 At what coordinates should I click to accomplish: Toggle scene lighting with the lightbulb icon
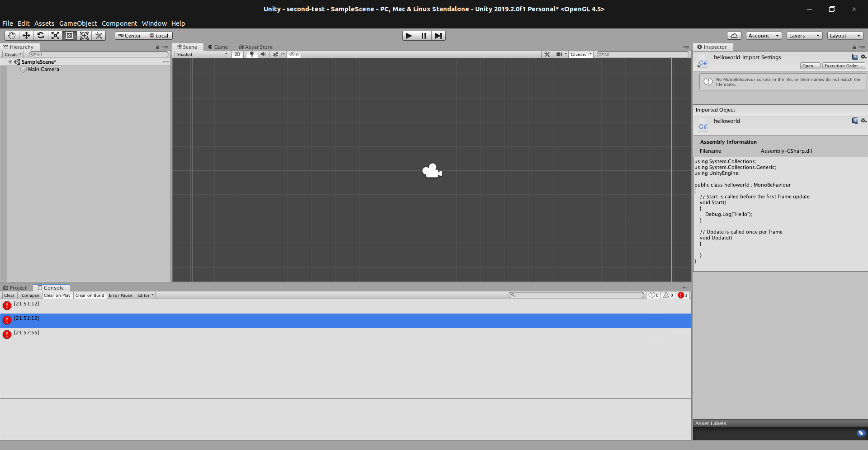(x=252, y=54)
